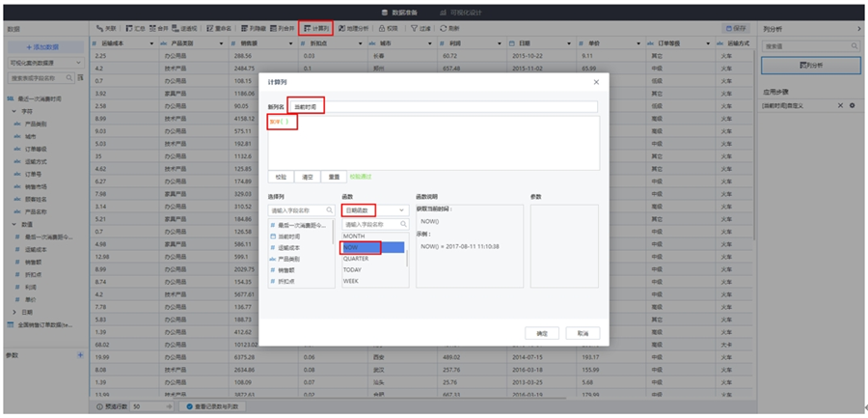Open the 计算列 (calculated column) tool
The height and width of the screenshot is (418, 868).
coord(315,29)
